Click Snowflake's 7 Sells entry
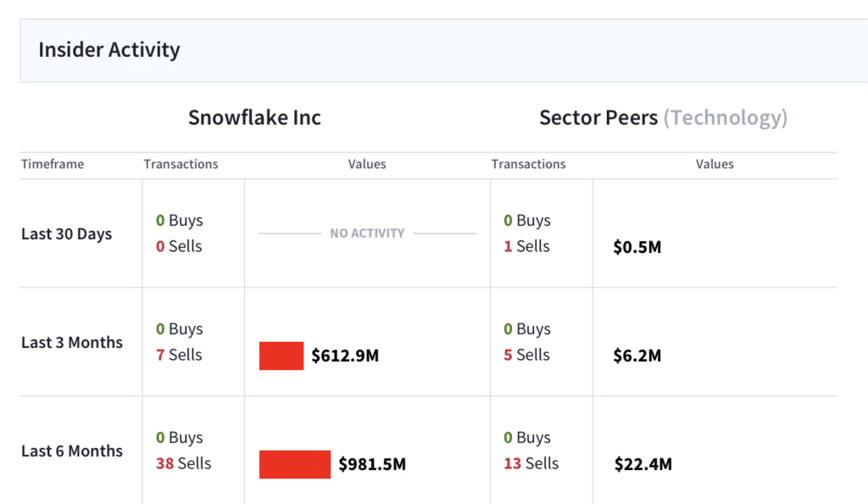 tap(179, 355)
